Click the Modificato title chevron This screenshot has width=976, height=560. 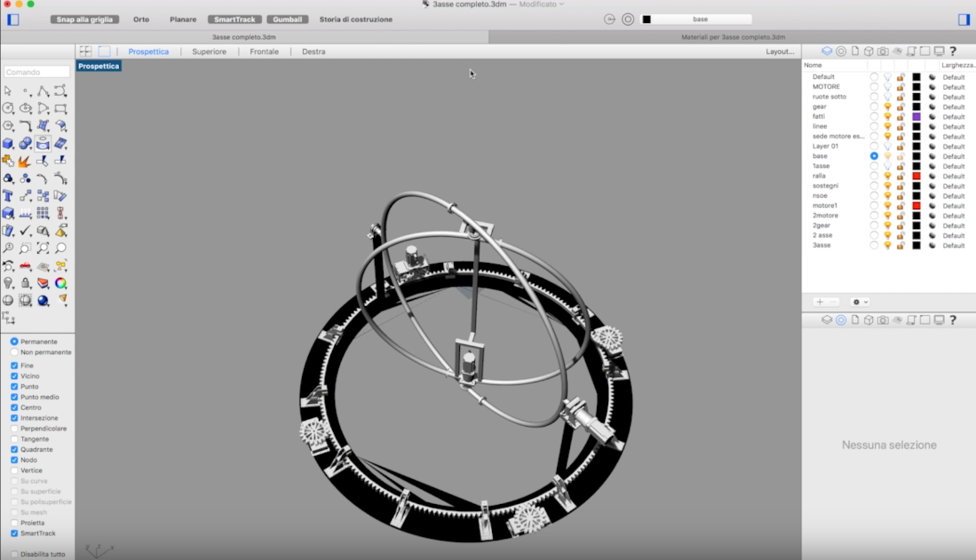[561, 4]
